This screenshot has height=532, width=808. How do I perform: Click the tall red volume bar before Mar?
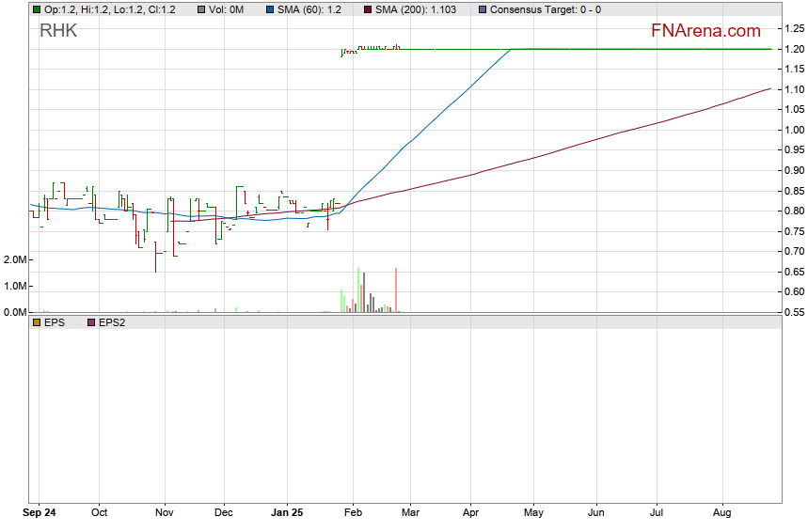[396, 289]
